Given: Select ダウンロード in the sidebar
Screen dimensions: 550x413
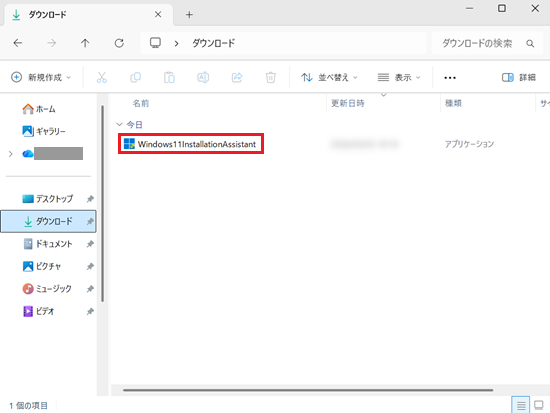Looking at the screenshot, I should click(48, 221).
